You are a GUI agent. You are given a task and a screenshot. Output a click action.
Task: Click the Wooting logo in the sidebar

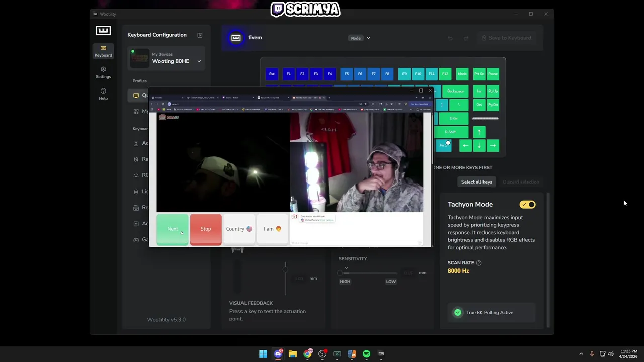[103, 31]
